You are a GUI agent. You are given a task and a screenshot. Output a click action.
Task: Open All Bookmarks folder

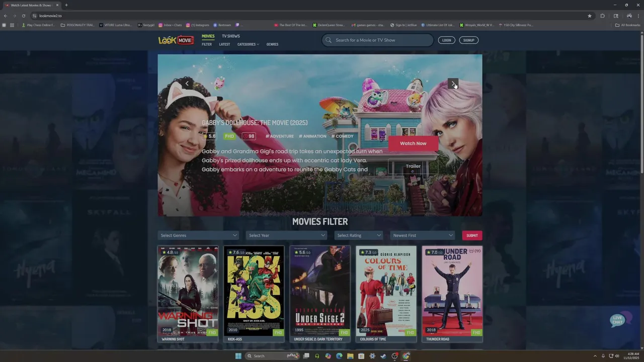click(x=628, y=25)
